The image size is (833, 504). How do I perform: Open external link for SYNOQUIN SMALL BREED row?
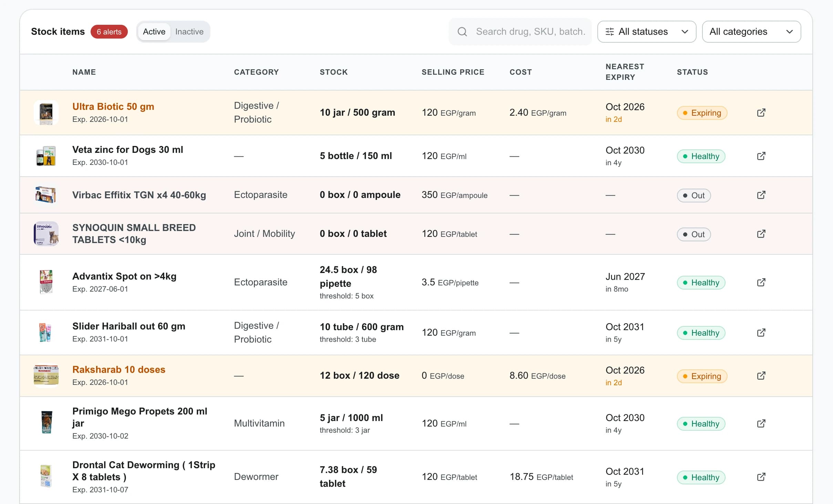pos(761,234)
